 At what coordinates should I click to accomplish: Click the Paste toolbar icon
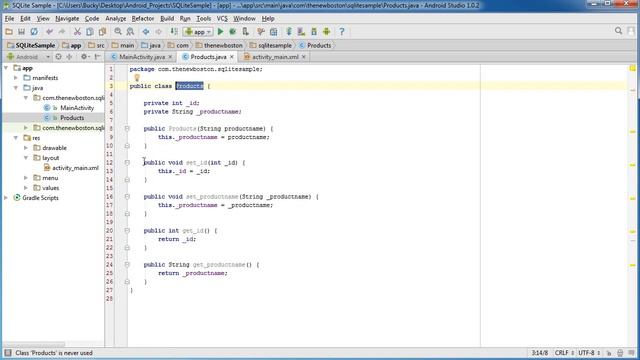click(102, 31)
